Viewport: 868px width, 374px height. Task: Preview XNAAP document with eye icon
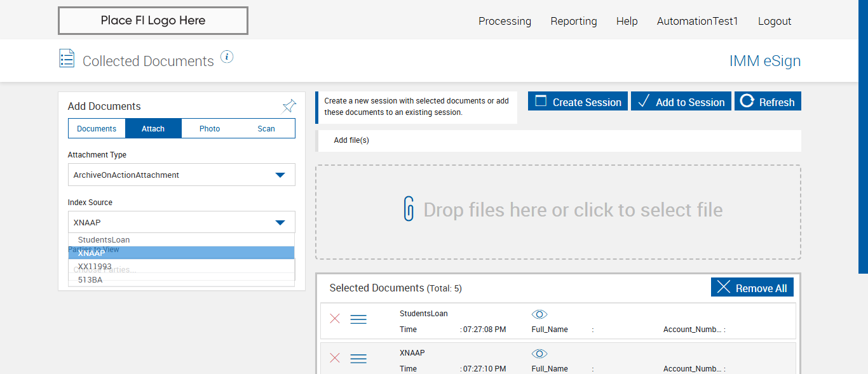coord(539,354)
